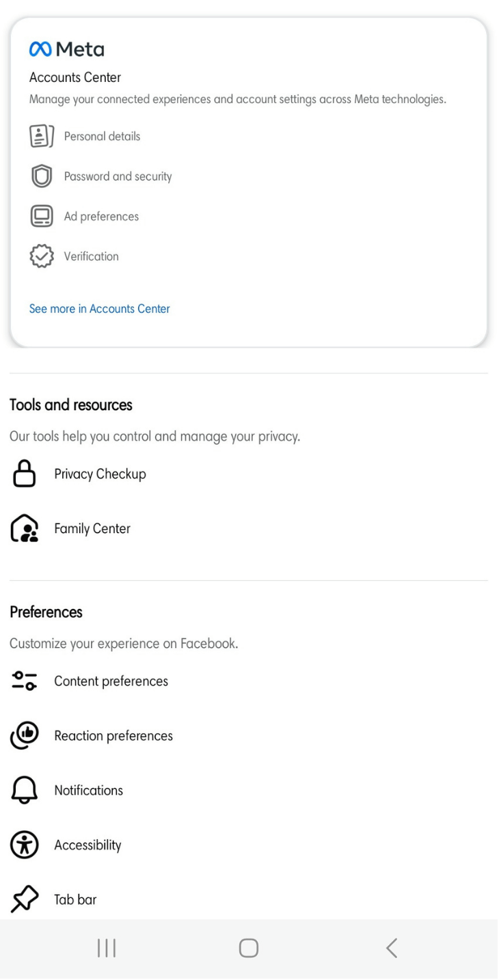
Task: Select the Content preferences option
Action: pos(111,681)
